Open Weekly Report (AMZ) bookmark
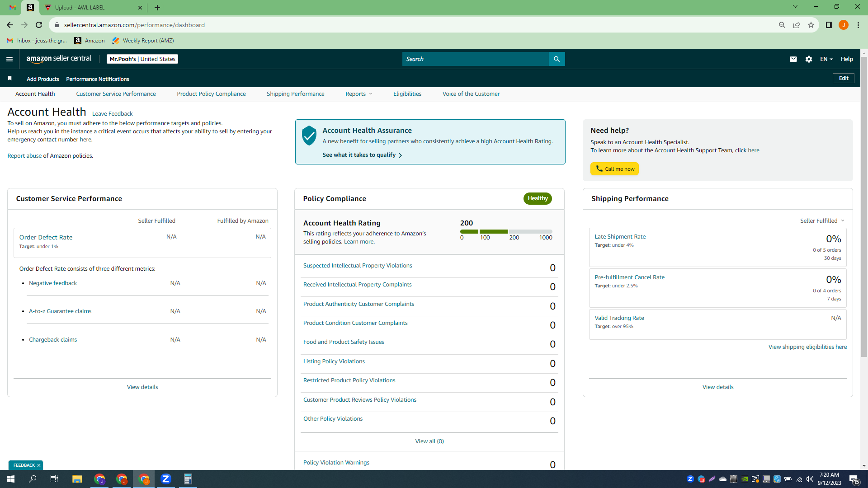Image resolution: width=868 pixels, height=488 pixels. tap(143, 41)
